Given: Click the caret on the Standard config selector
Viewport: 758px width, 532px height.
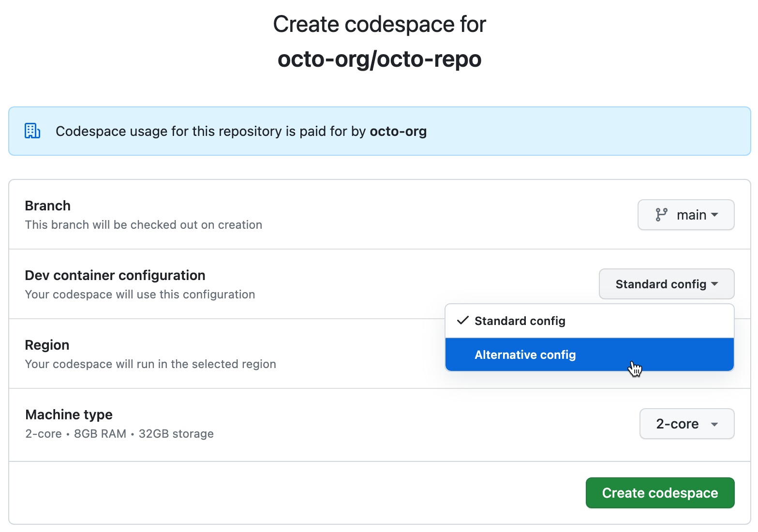Looking at the screenshot, I should point(715,284).
